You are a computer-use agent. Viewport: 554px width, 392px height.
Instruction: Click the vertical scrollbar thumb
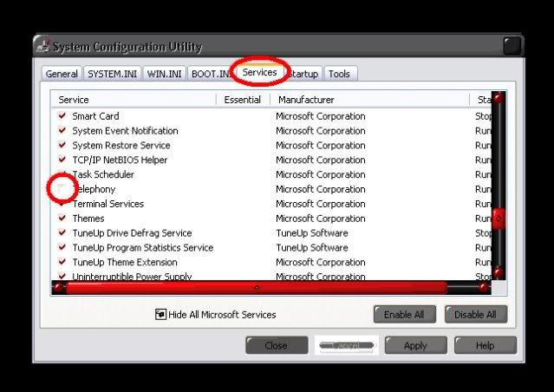(499, 217)
